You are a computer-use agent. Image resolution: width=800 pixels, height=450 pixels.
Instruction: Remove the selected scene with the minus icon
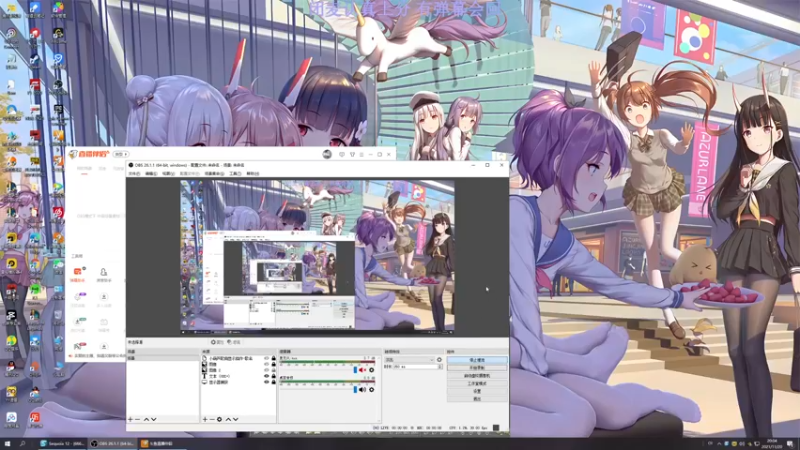137,419
